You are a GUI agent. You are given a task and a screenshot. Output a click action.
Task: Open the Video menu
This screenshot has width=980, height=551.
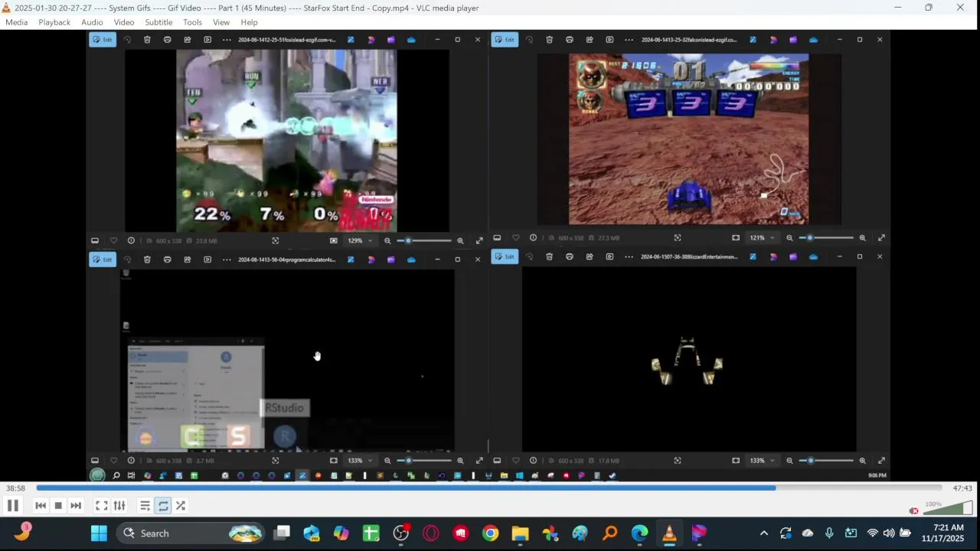click(124, 22)
